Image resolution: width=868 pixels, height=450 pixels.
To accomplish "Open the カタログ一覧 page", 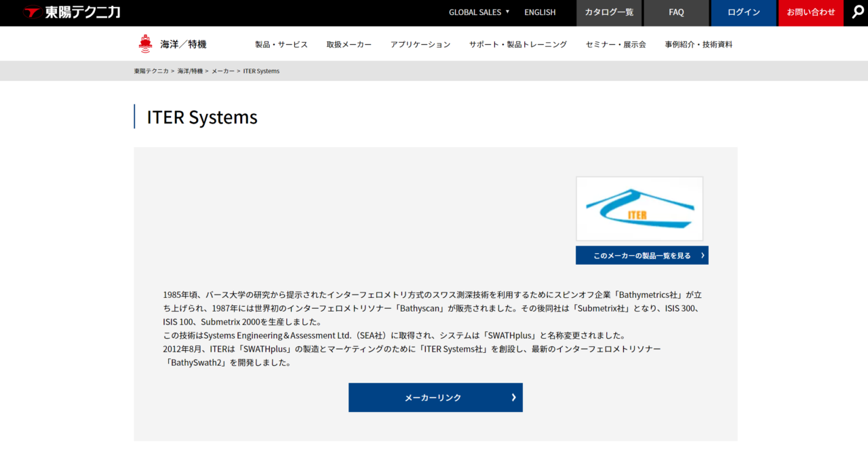I will click(x=609, y=12).
